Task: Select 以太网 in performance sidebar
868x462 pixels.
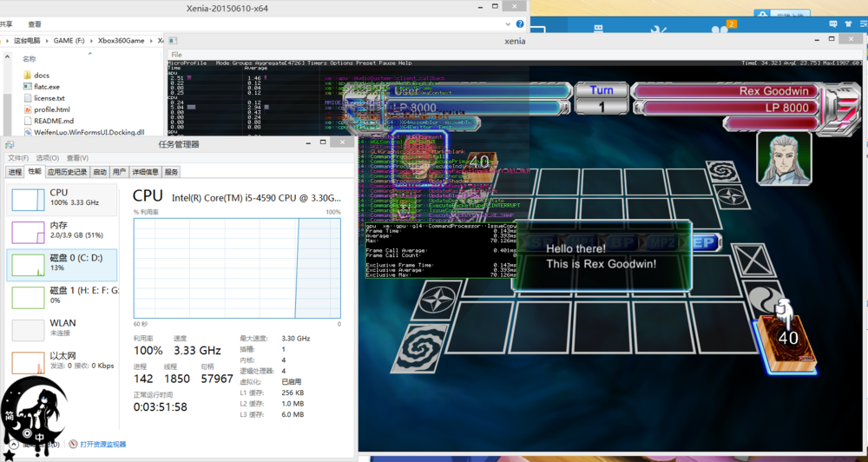Action: tap(62, 362)
